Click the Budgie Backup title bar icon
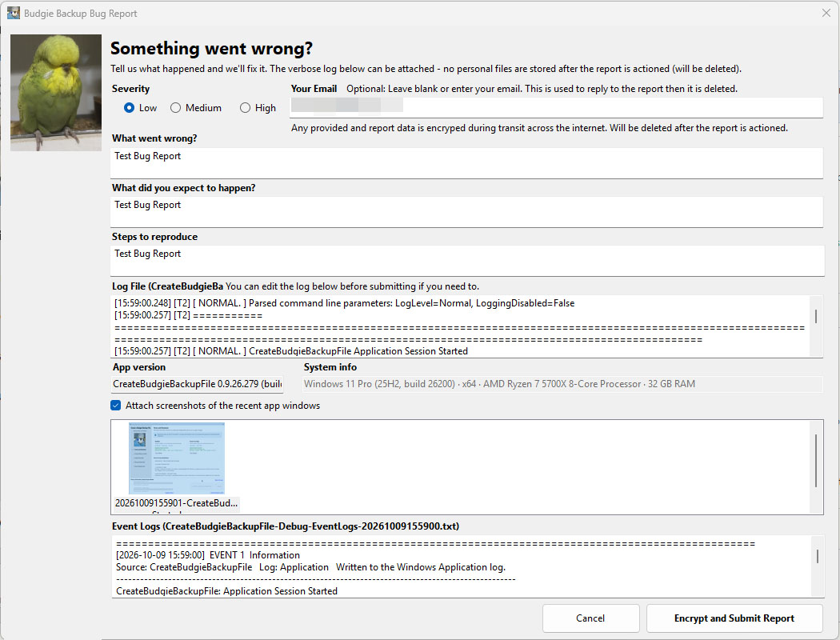The image size is (840, 640). tap(14, 14)
